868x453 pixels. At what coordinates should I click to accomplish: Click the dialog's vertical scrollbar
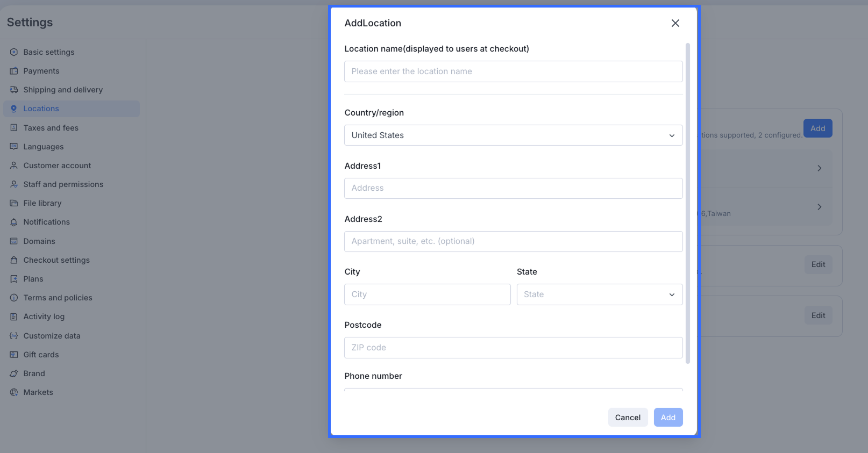pyautogui.click(x=688, y=203)
